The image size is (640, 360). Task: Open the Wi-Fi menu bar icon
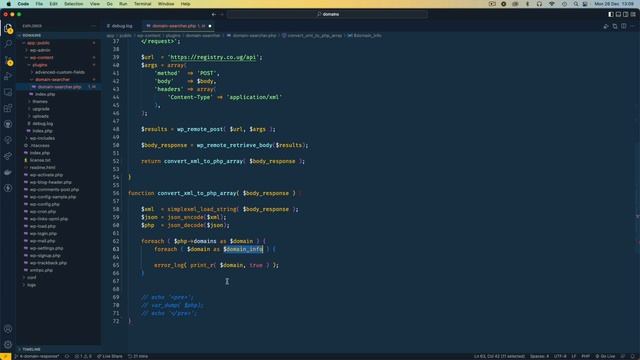pyautogui.click(x=552, y=4)
